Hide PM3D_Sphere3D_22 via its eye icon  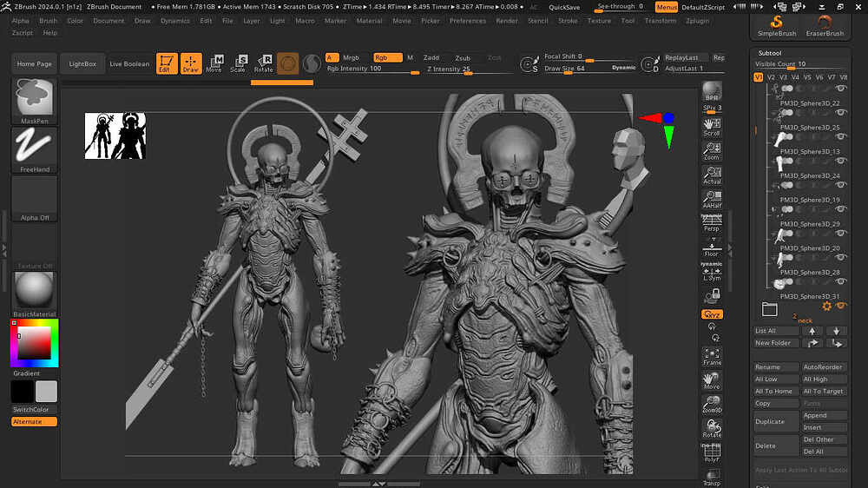click(841, 88)
